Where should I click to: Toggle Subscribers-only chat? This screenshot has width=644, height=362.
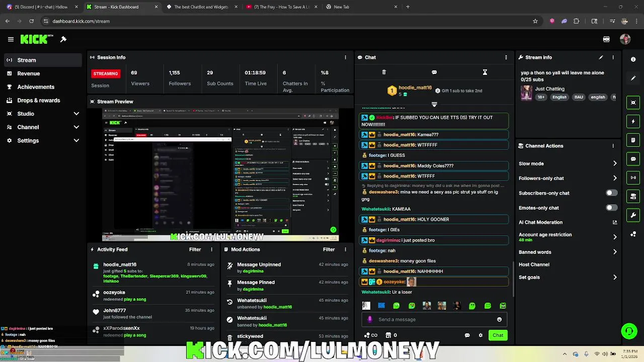click(612, 193)
